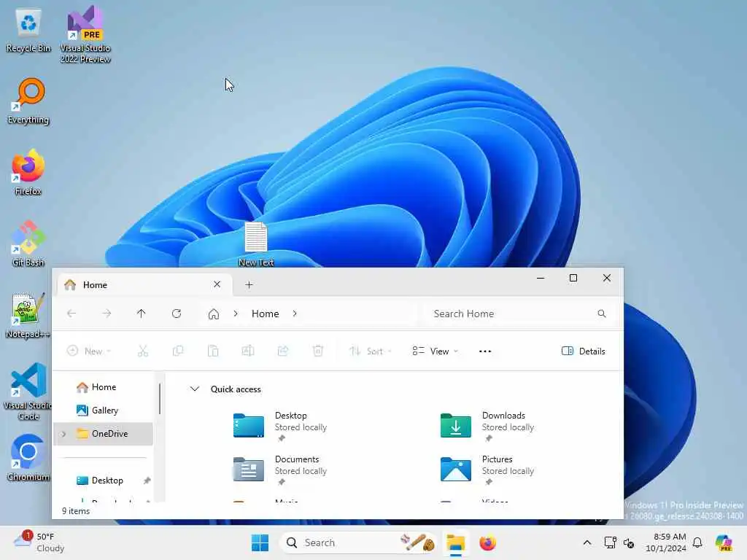The image size is (747, 560).
Task: Click the search magnifier in Search Home
Action: coord(602,314)
